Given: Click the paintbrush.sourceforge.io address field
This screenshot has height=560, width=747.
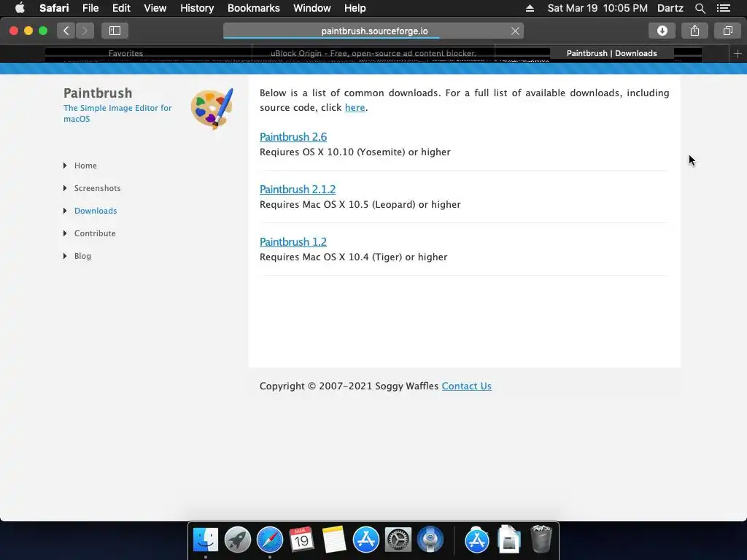Looking at the screenshot, I should pyautogui.click(x=373, y=31).
